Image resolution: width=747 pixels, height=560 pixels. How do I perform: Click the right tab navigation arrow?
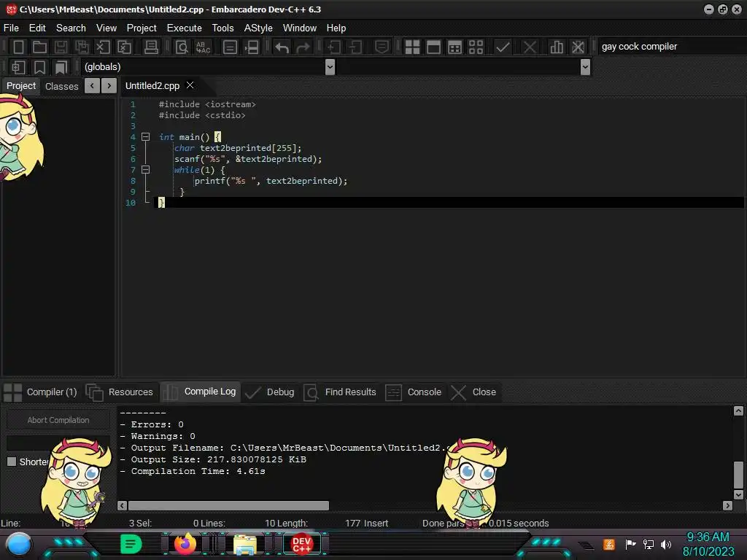pos(109,86)
